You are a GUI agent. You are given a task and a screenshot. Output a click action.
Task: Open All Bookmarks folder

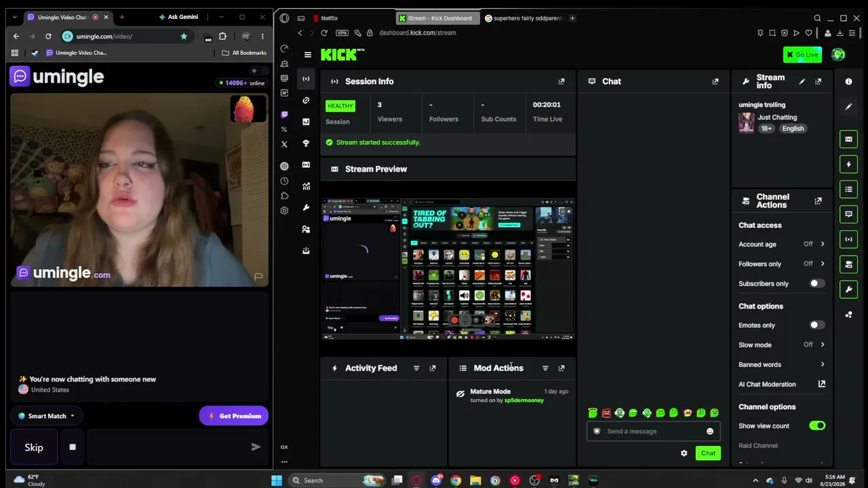coord(244,53)
